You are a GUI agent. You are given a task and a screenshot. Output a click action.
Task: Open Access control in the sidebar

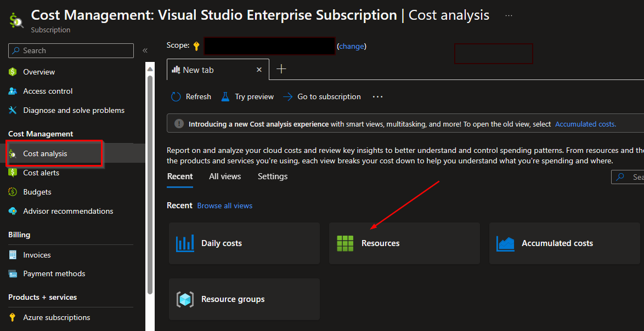tap(48, 91)
